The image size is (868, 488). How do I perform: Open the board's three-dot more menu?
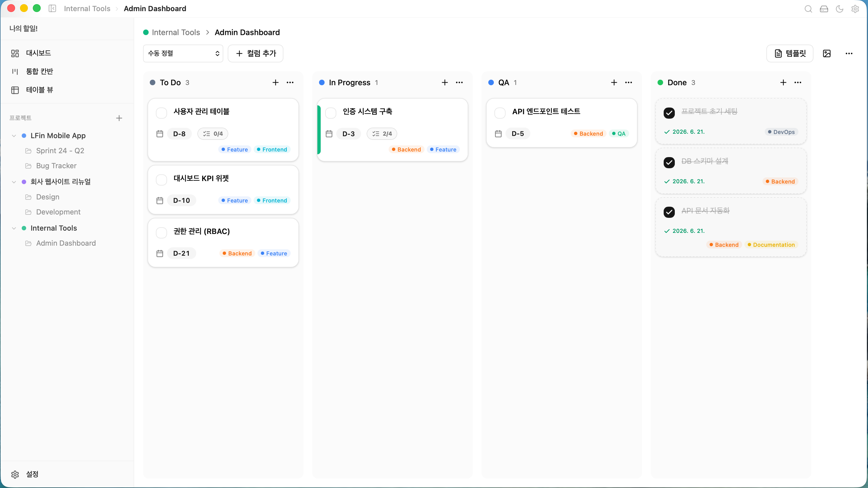(849, 53)
